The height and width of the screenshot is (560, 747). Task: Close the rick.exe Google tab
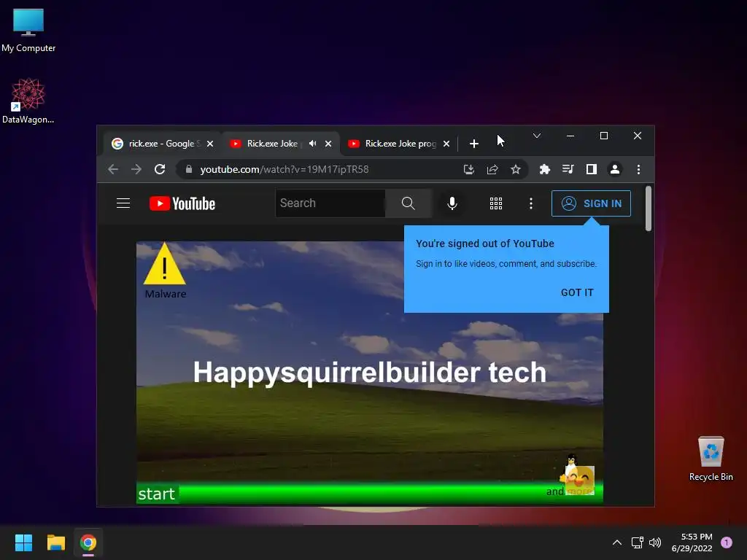point(210,144)
